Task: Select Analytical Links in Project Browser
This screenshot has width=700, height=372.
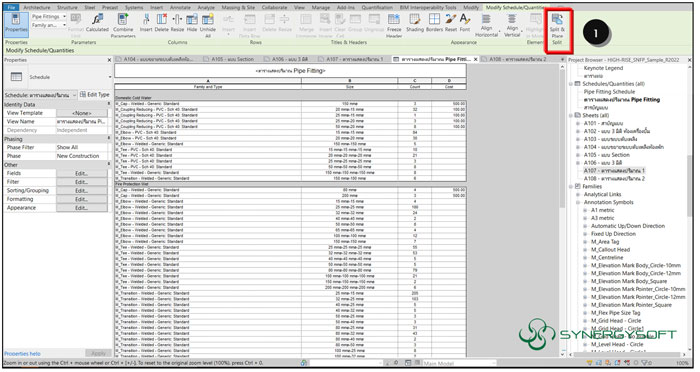Action: coord(602,194)
